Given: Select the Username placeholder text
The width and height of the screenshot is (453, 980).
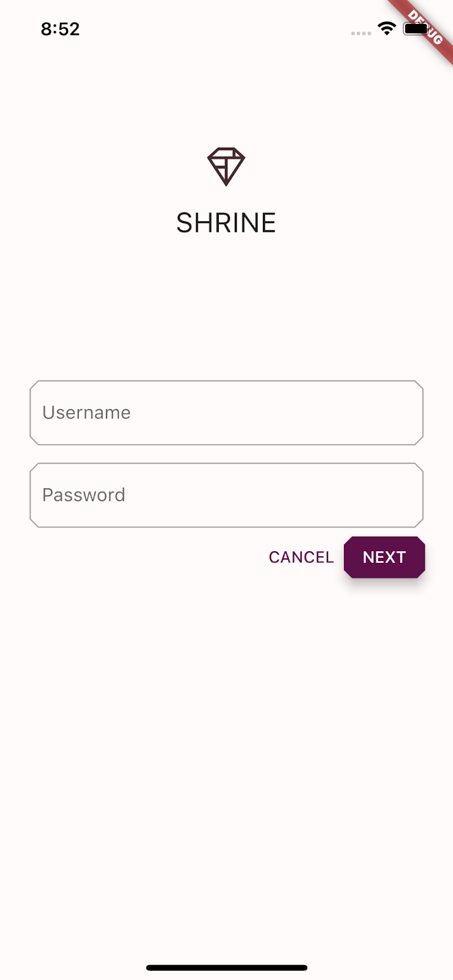Looking at the screenshot, I should coord(86,412).
